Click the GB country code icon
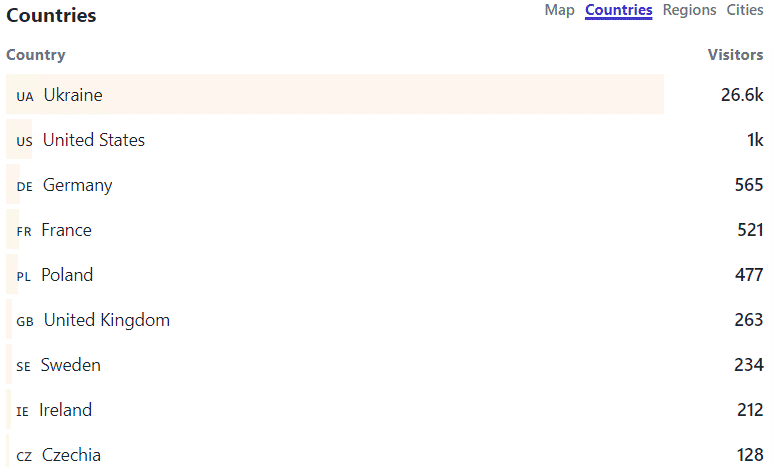 point(25,321)
